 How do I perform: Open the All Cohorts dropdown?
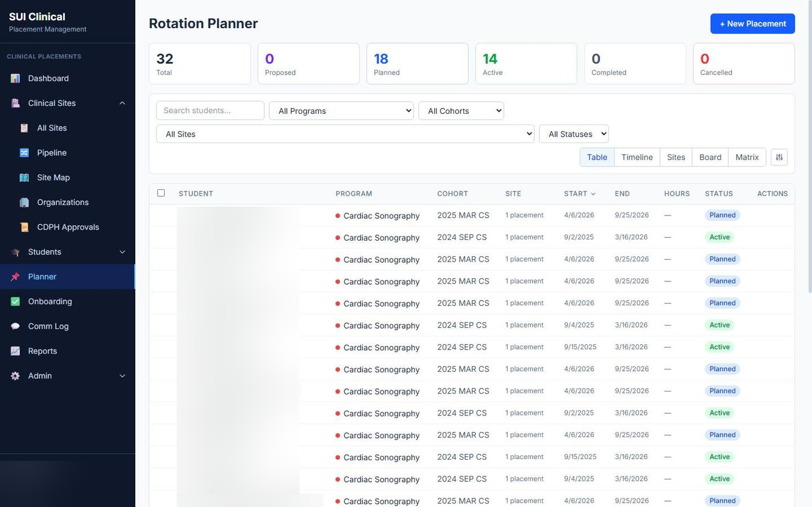point(461,111)
